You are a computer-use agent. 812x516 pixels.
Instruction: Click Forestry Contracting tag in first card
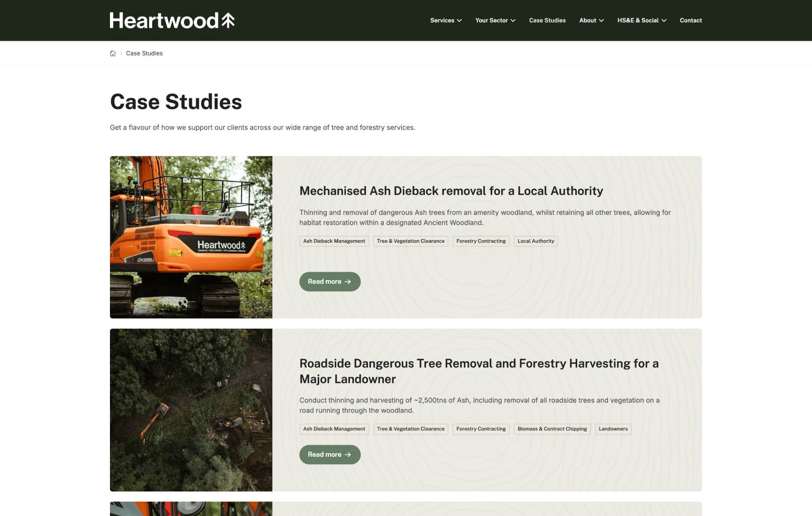481,241
